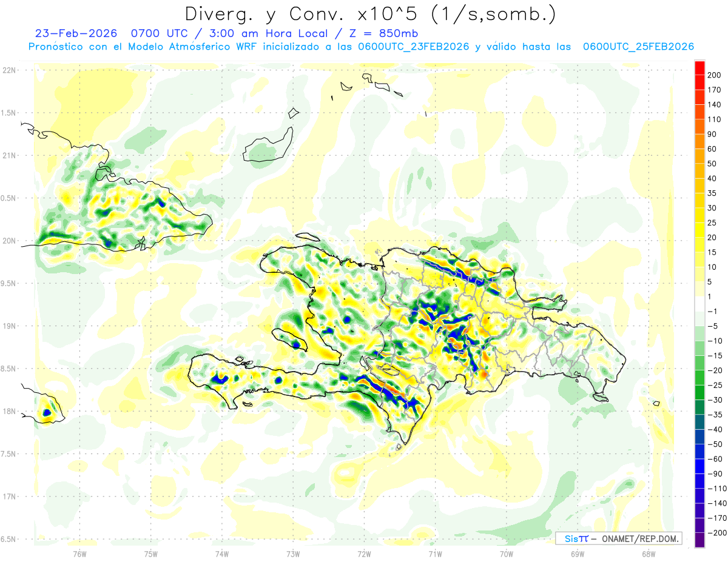Click the color scale value '110'

[x=714, y=119]
